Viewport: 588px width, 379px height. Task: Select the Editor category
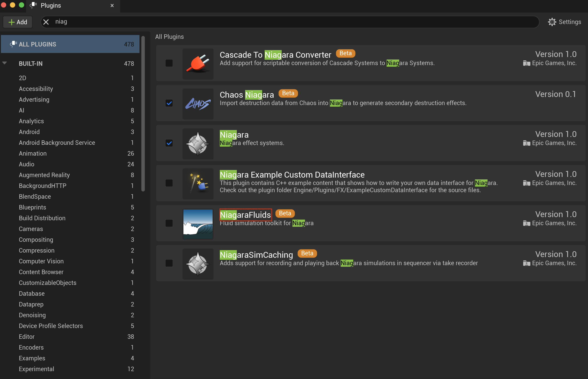click(x=70, y=337)
